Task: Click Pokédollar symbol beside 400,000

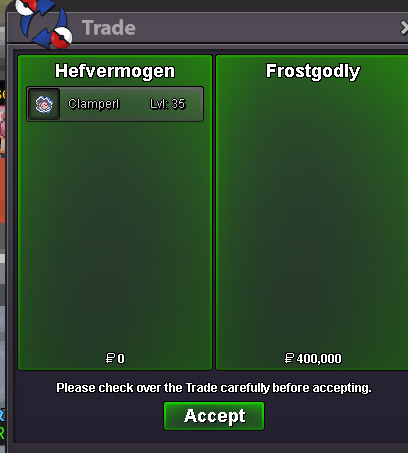Action: tap(289, 358)
